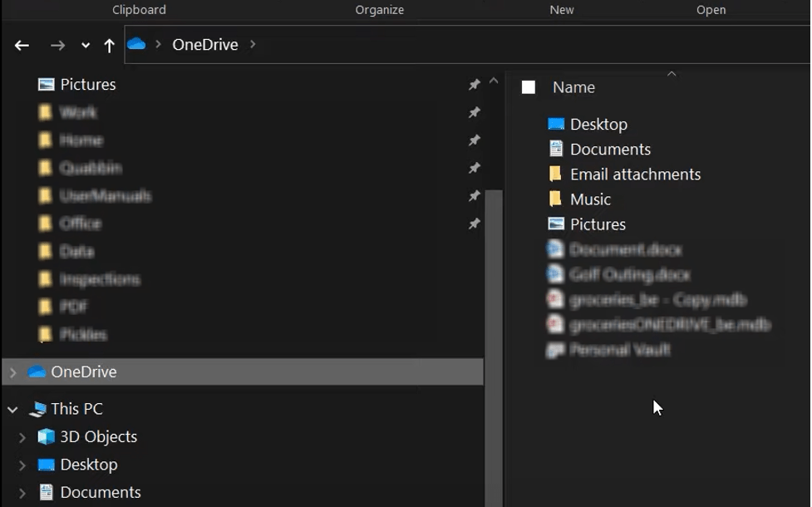The height and width of the screenshot is (507, 812).
Task: Select the Documents folder in file list
Action: (610, 149)
